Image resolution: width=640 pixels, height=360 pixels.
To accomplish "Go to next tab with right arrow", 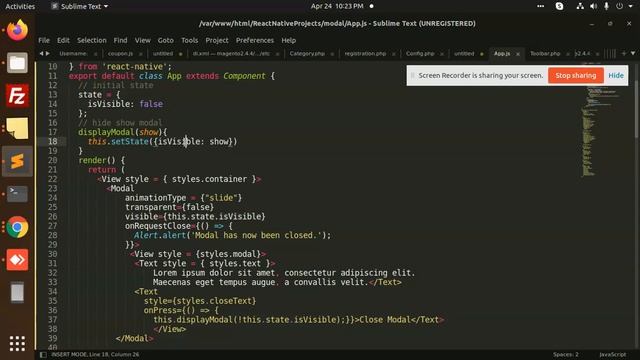I will point(48,53).
